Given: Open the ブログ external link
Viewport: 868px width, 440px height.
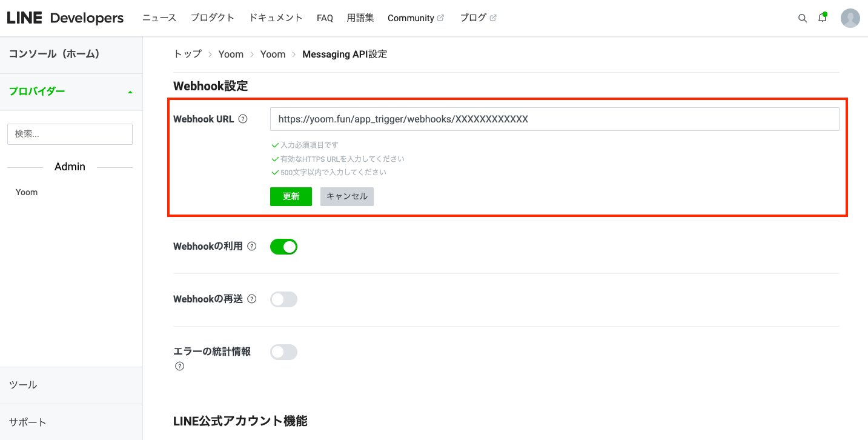Looking at the screenshot, I should (478, 18).
